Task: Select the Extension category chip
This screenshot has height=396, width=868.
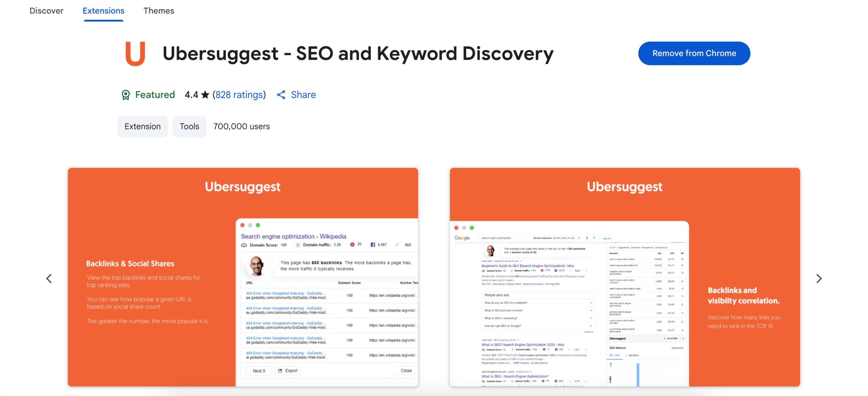Action: [x=142, y=126]
